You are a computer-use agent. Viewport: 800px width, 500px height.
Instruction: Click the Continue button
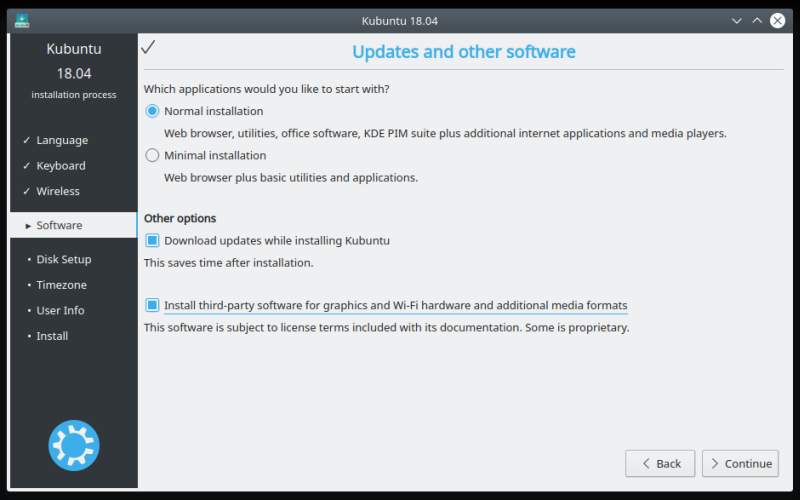point(740,463)
